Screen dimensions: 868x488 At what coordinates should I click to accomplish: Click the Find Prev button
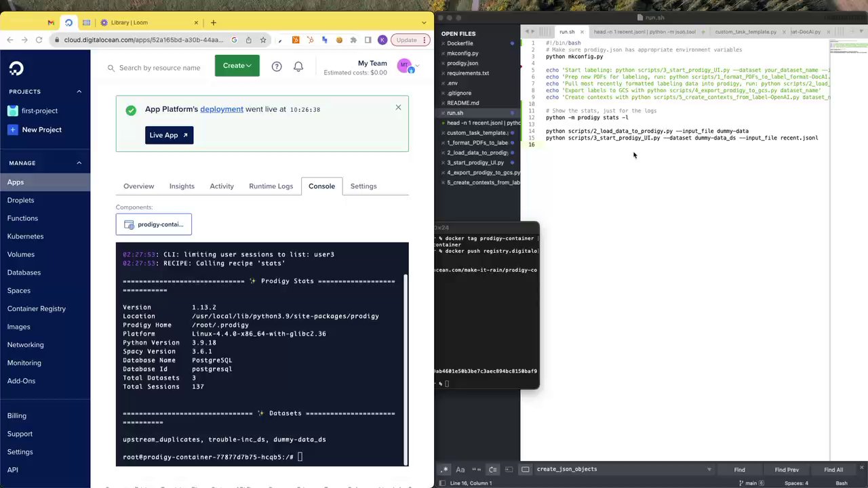coord(787,470)
